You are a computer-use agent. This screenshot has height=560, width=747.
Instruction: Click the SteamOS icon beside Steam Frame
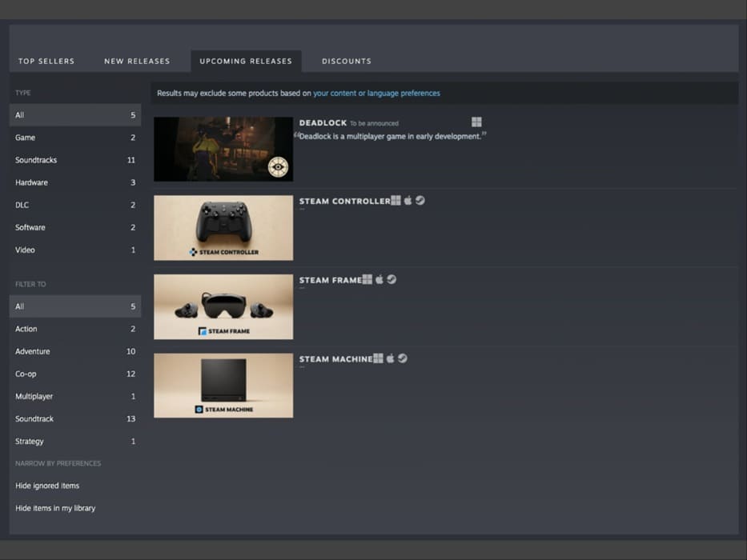pyautogui.click(x=392, y=280)
